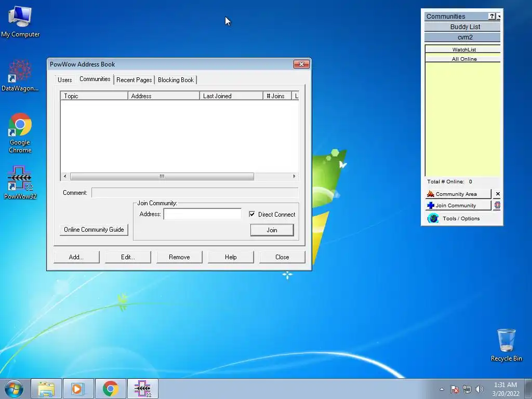Select the Recycle Bin icon
The image size is (532, 399).
pyautogui.click(x=506, y=345)
